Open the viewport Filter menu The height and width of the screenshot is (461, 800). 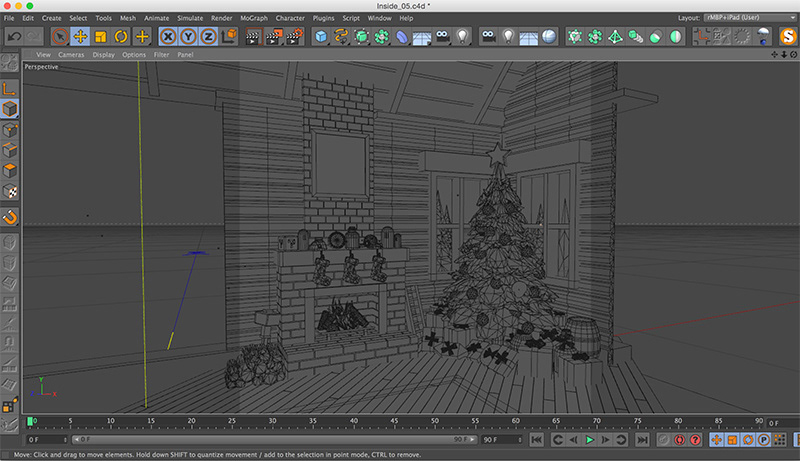tap(161, 55)
